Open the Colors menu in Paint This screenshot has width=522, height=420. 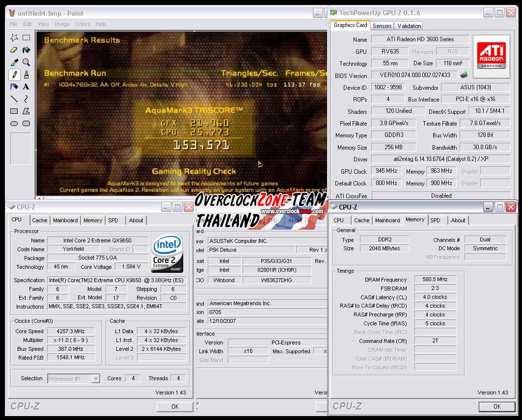(x=82, y=24)
